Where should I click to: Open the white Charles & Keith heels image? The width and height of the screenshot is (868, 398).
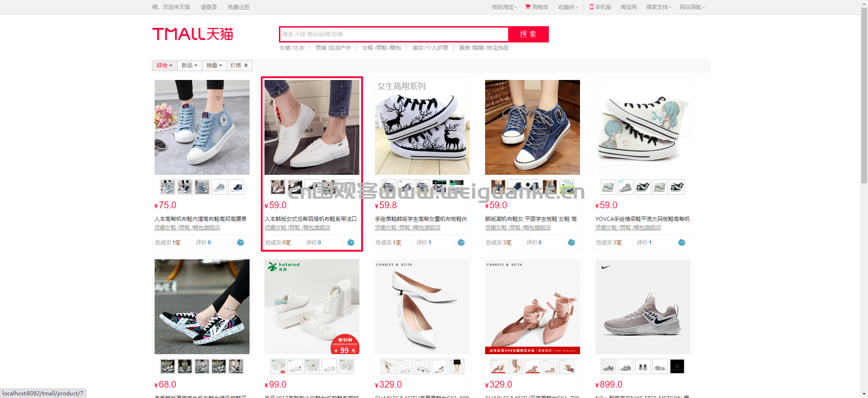tap(422, 307)
